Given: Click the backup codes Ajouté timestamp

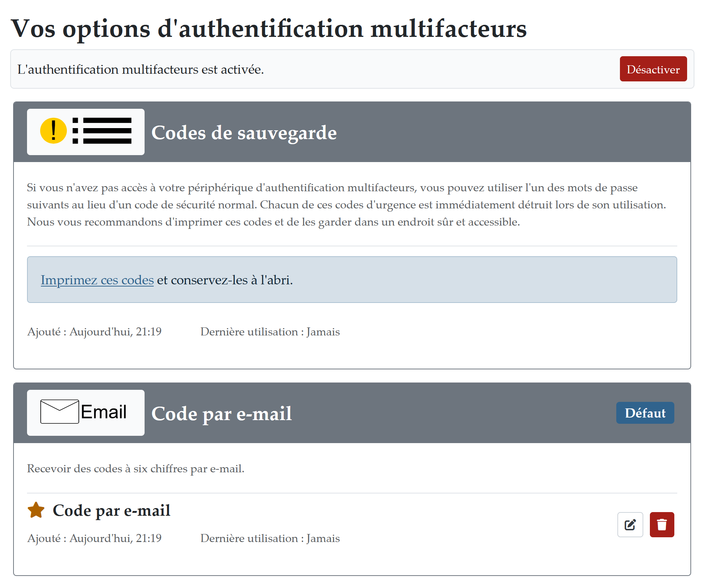Looking at the screenshot, I should [94, 332].
